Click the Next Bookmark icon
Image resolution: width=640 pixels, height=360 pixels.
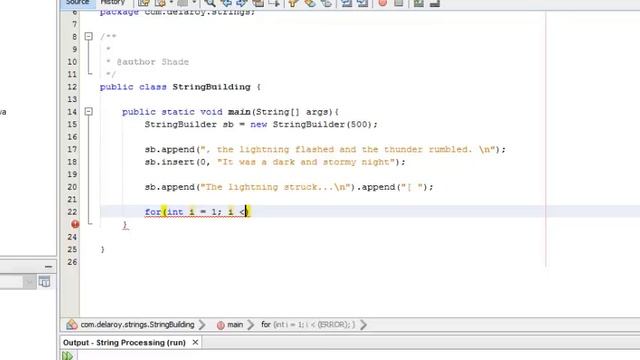tap(310, 3)
